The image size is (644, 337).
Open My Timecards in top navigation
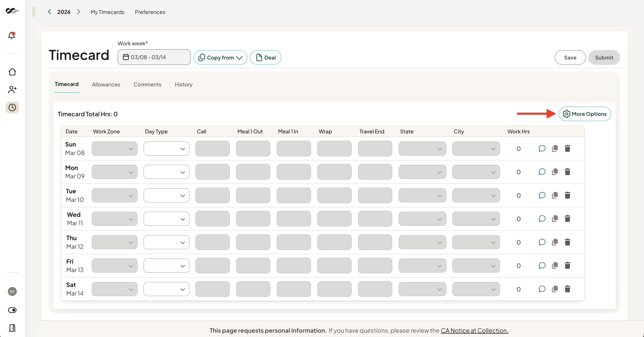[108, 12]
